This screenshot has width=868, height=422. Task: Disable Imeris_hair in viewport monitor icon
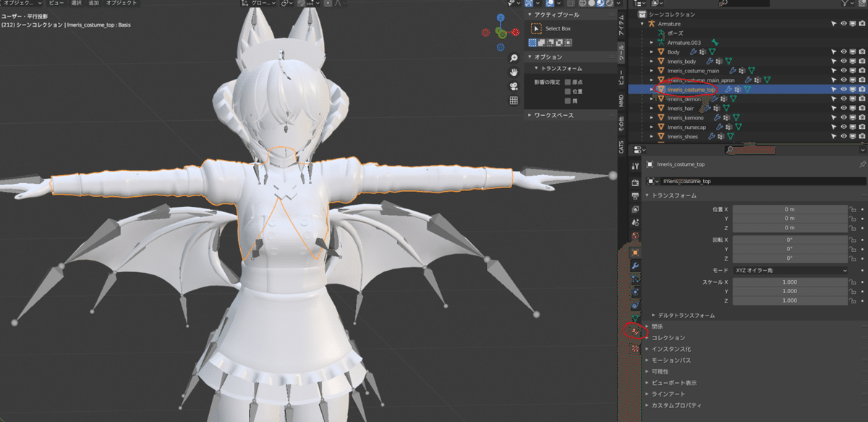pos(853,108)
